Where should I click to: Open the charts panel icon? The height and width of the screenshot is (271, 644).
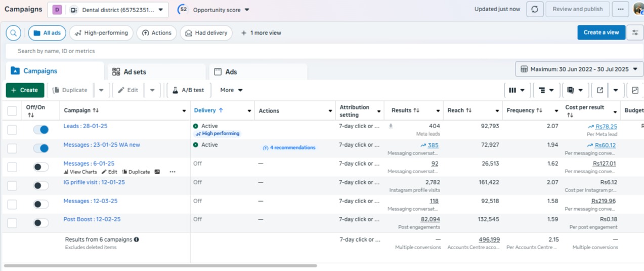[x=635, y=90]
